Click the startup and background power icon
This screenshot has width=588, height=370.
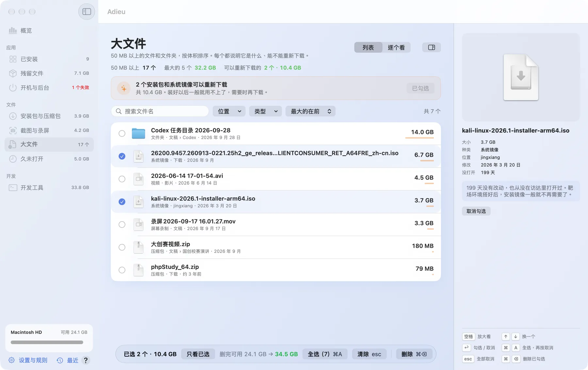[13, 88]
